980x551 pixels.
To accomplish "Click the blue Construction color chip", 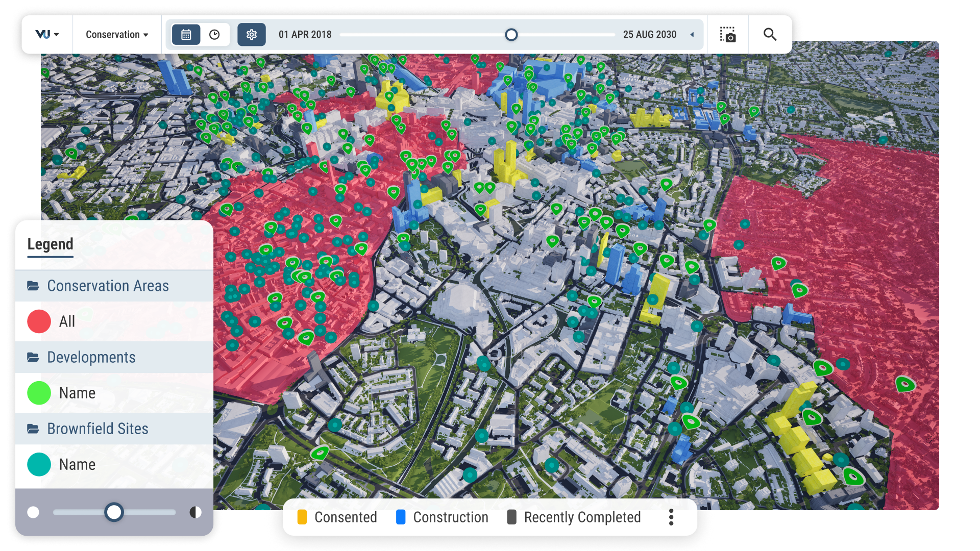I will 401,517.
